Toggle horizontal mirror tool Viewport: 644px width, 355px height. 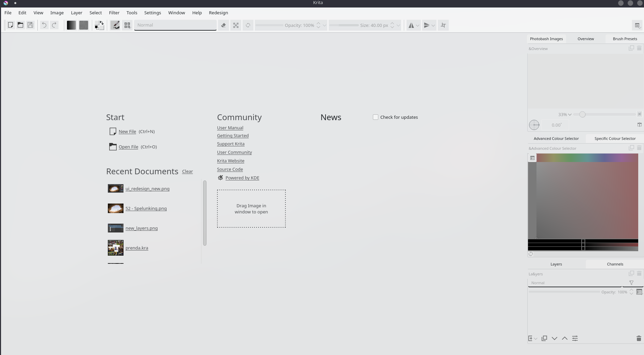point(411,25)
